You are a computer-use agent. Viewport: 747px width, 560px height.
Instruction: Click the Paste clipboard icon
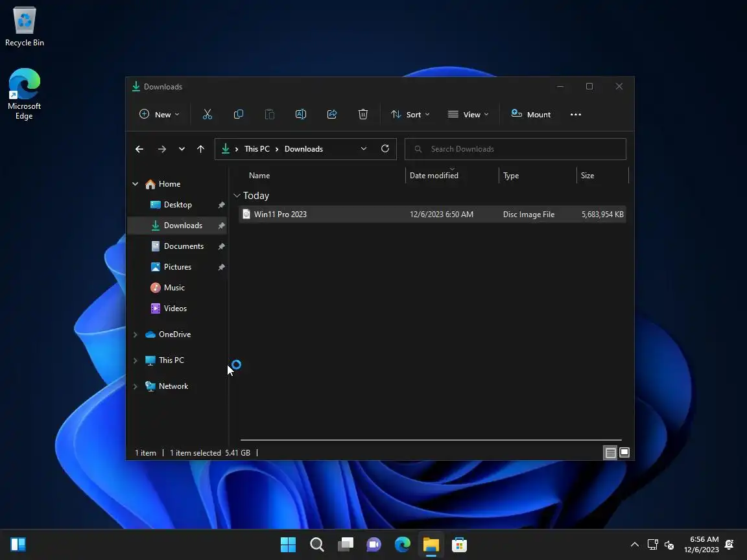[270, 114]
